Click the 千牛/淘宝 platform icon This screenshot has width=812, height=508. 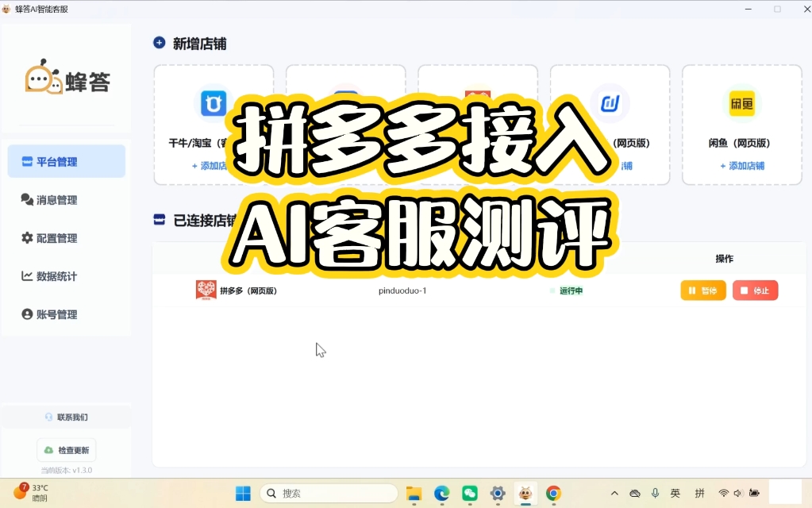point(214,103)
